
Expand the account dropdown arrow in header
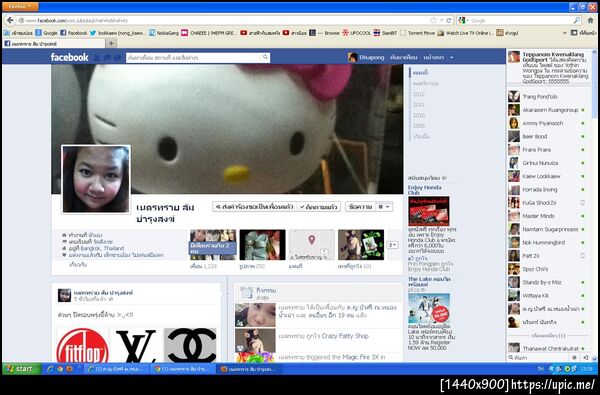click(x=452, y=57)
